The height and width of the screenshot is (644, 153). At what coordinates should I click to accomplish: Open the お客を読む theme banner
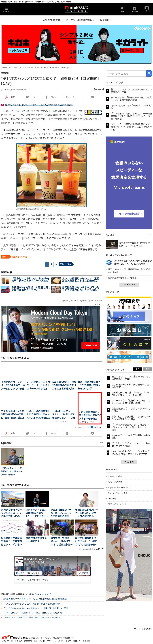pos(129,330)
